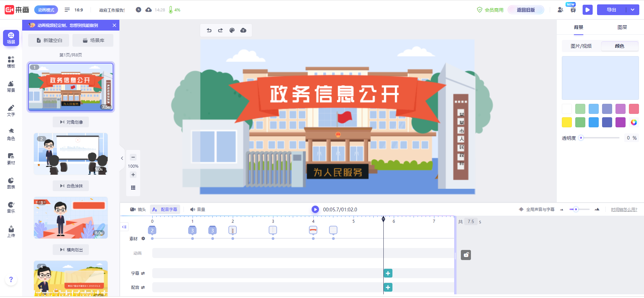Image resolution: width=644 pixels, height=298 pixels.
Task: Pick the pink background color swatch
Action: (634, 109)
